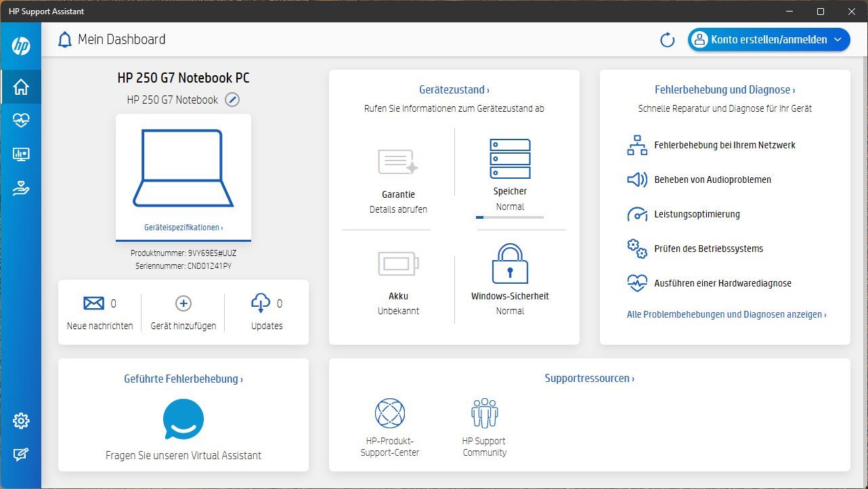Screen dimensions: 868x489
Task: Open the support hand-heart sidebar icon
Action: 21,189
